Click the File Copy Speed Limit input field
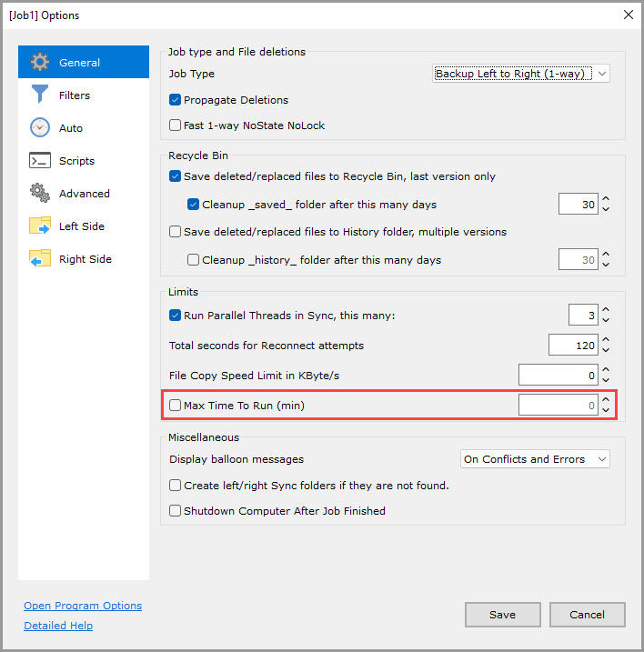Image resolution: width=644 pixels, height=652 pixels. click(x=558, y=376)
